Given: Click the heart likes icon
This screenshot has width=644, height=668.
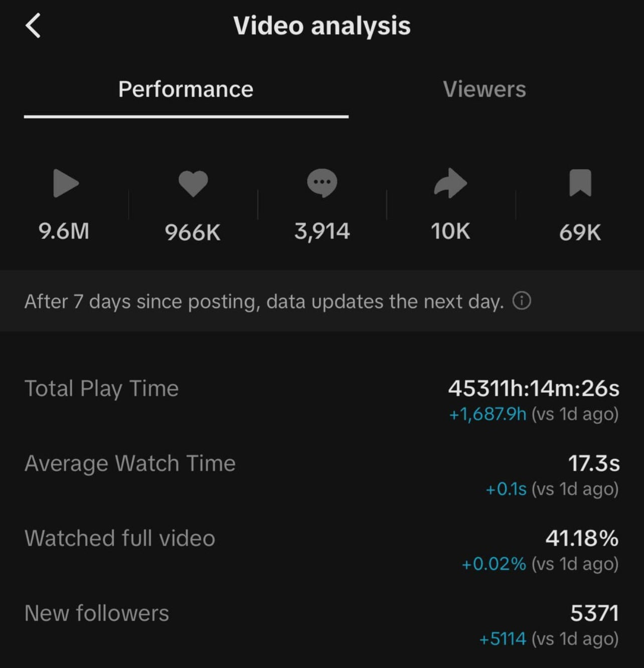Looking at the screenshot, I should point(193,183).
